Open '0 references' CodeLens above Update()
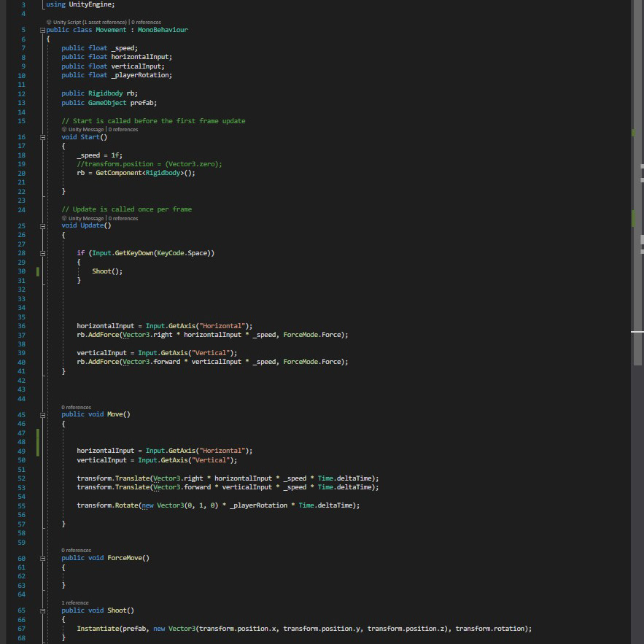The image size is (644, 644). (123, 219)
